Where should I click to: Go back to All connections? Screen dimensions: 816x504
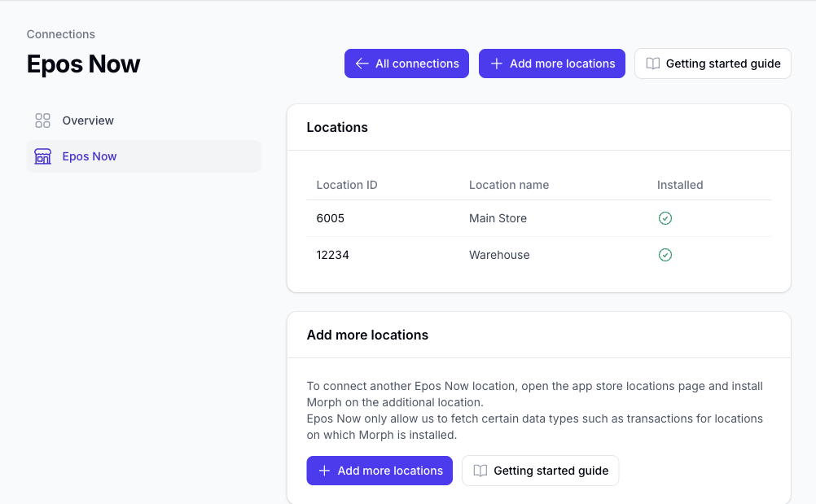[406, 64]
